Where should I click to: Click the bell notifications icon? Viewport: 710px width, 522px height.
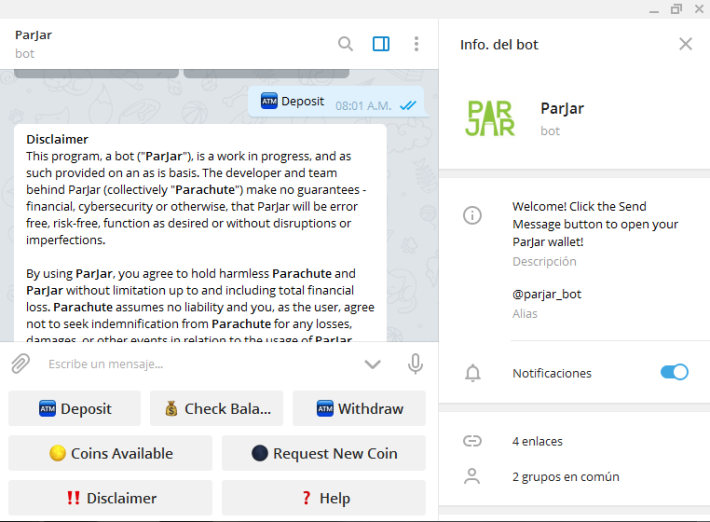[473, 373]
